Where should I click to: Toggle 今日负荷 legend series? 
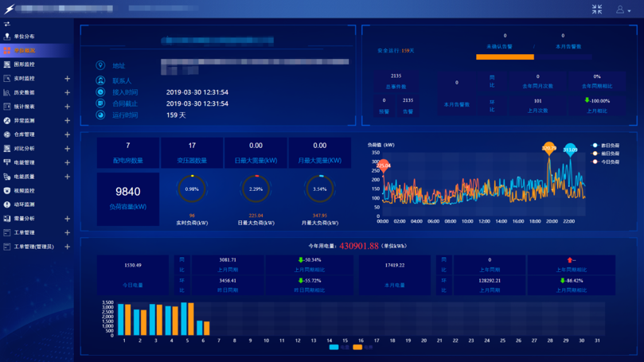click(606, 162)
